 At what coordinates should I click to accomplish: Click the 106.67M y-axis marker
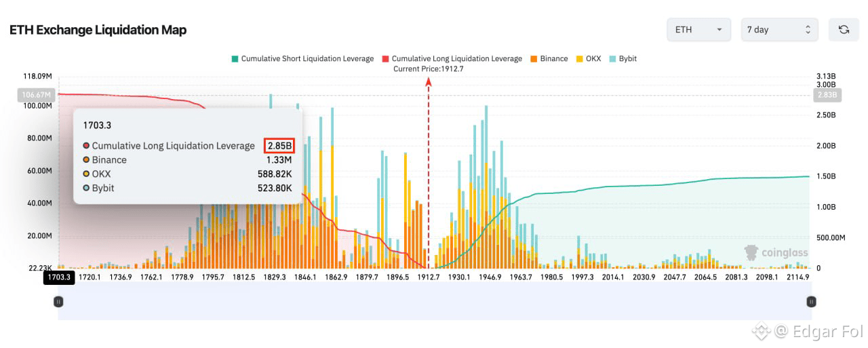tap(37, 95)
